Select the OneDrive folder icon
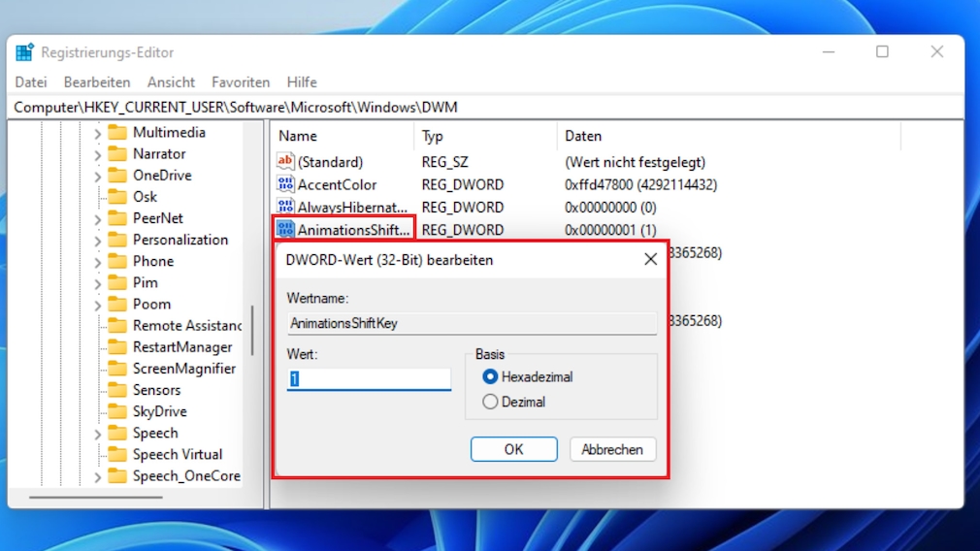The height and width of the screenshot is (551, 980). point(116,176)
